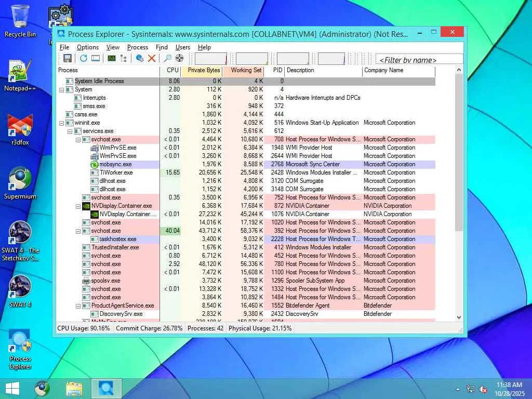Sort by Working Set column header

pos(243,70)
